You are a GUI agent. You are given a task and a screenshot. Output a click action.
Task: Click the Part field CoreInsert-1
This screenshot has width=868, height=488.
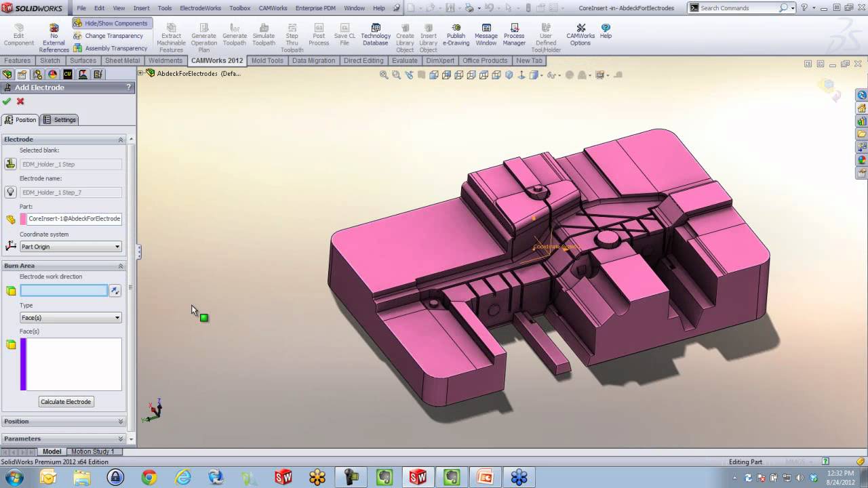[74, 219]
